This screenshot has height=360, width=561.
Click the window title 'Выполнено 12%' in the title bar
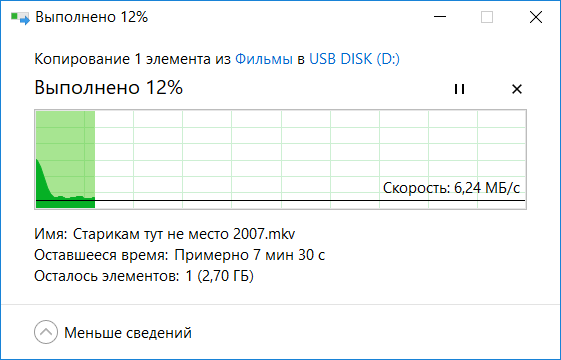click(x=92, y=17)
